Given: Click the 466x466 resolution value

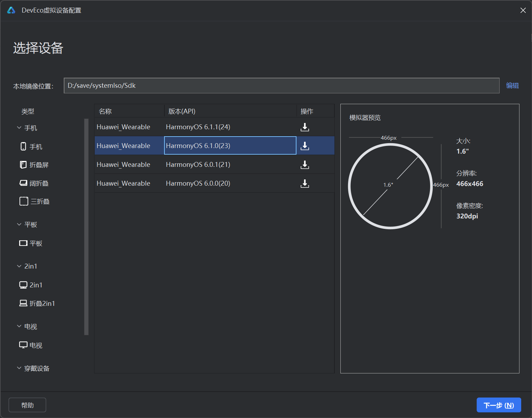Looking at the screenshot, I should point(470,184).
